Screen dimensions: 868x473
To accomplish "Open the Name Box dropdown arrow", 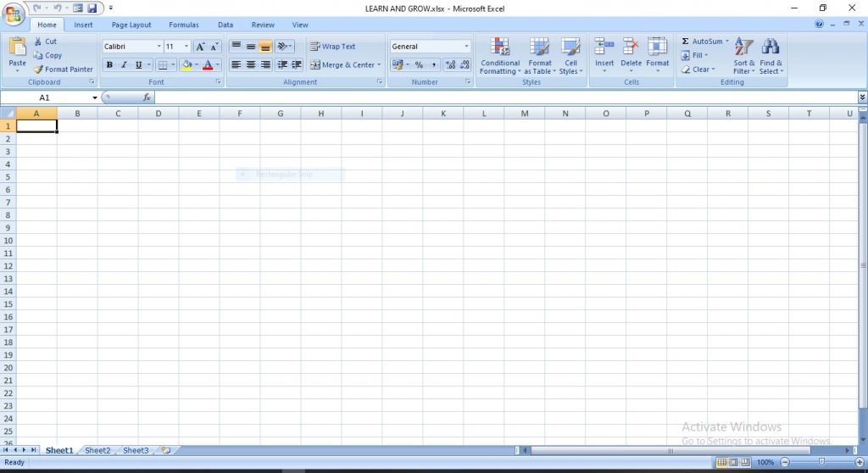I will click(x=95, y=97).
